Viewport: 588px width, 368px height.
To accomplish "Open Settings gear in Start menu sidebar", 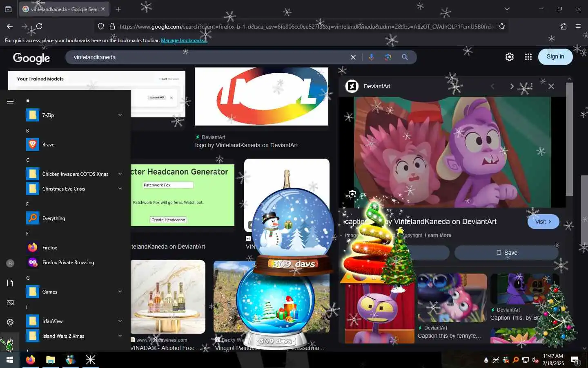I will [10, 322].
